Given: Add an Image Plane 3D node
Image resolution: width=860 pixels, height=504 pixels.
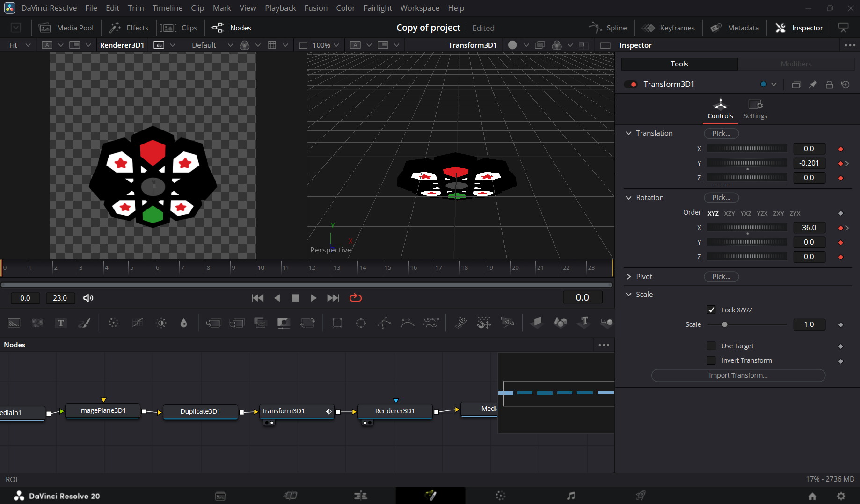Looking at the screenshot, I should pyautogui.click(x=536, y=322).
